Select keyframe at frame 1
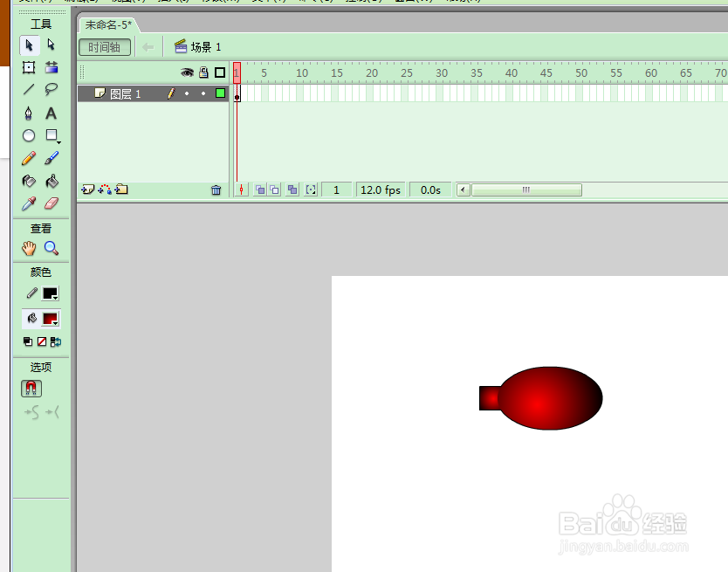The image size is (728, 572). click(x=237, y=93)
